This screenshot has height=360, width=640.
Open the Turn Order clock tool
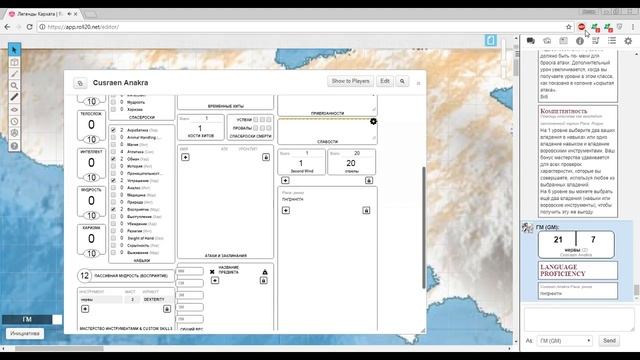point(14,122)
